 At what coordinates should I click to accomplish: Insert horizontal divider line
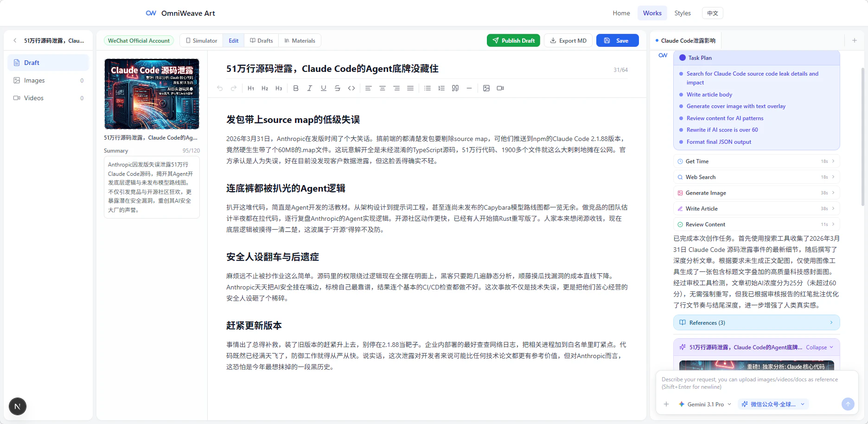click(469, 88)
